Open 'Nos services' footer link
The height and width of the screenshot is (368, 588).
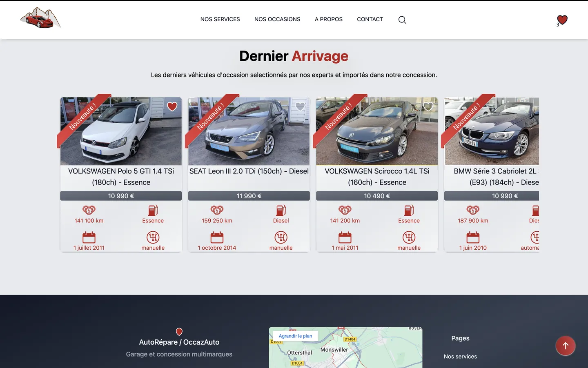pyautogui.click(x=460, y=357)
